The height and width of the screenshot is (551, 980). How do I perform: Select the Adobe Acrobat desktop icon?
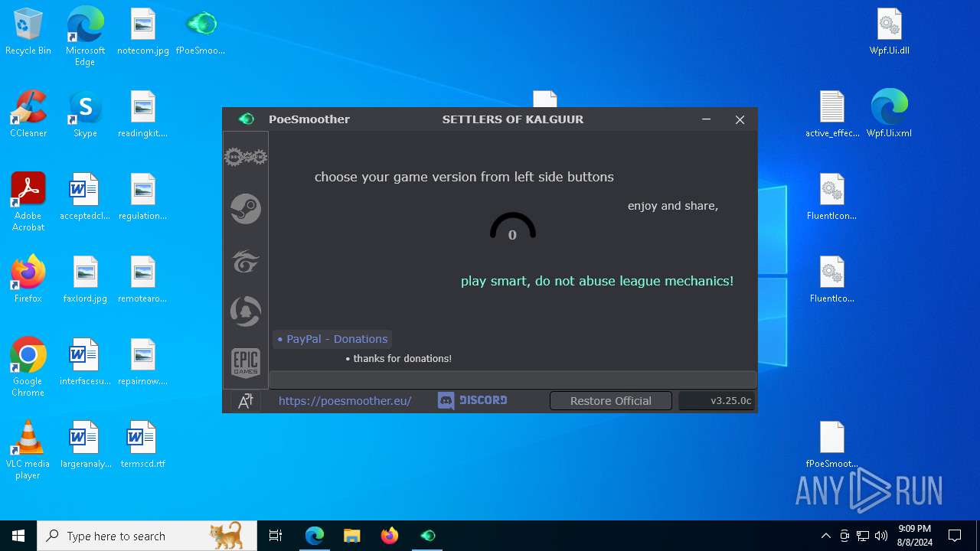coord(28,202)
